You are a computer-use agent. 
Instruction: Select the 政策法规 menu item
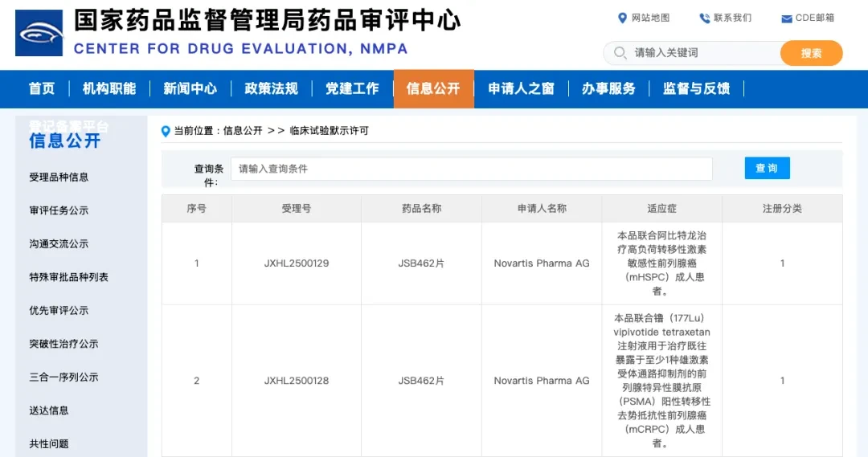coord(272,88)
